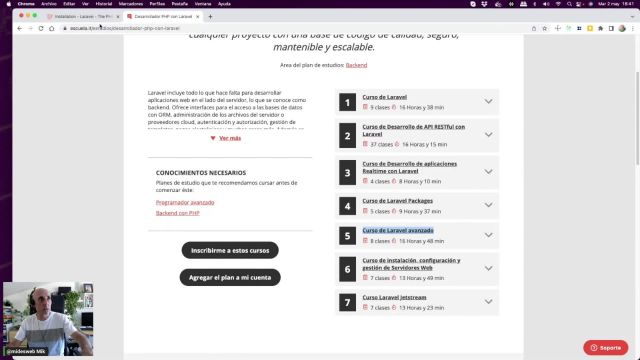This screenshot has width=640, height=360.
Task: Open the Chrome profile avatar
Action: pos(622,28)
